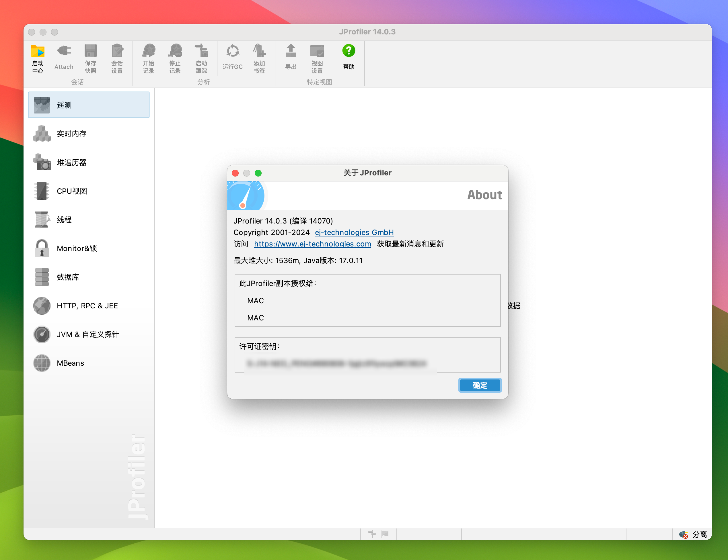Click the green zoom button of About dialog
The width and height of the screenshot is (728, 560).
[x=258, y=173]
